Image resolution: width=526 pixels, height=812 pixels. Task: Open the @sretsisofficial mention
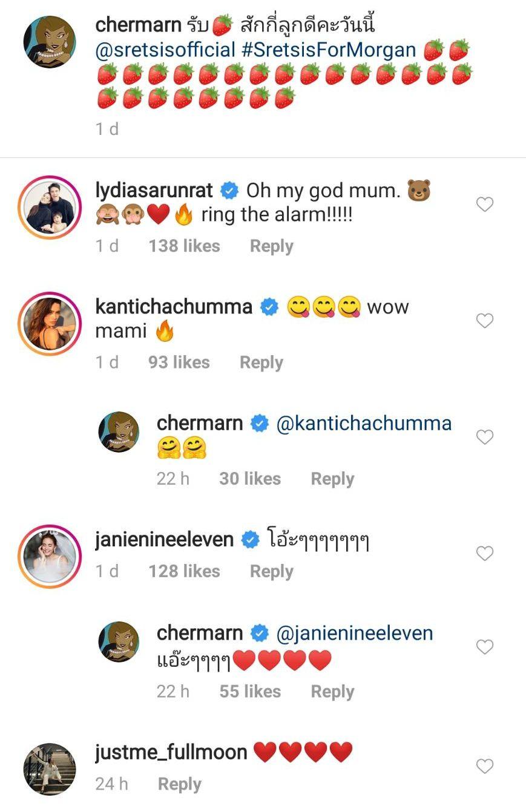165,50
